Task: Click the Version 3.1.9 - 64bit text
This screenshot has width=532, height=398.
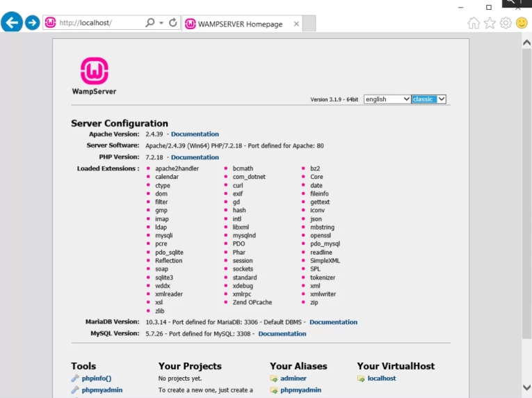Action: click(334, 99)
